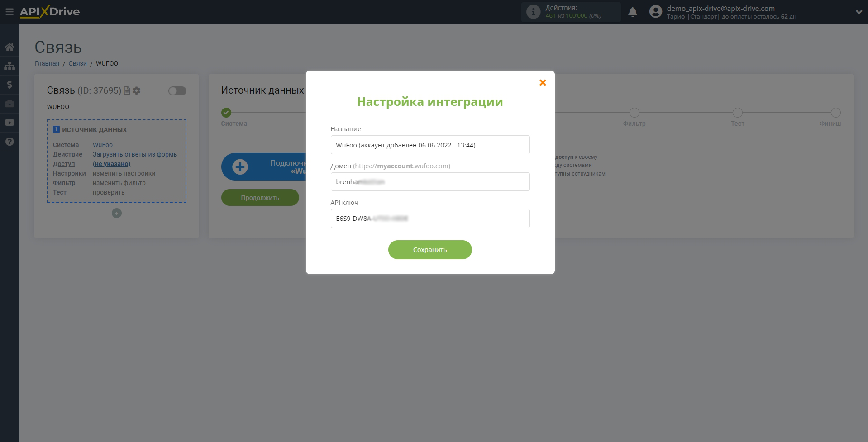The width and height of the screenshot is (868, 442).
Task: Click 'изменить фильтр' link
Action: (119, 183)
